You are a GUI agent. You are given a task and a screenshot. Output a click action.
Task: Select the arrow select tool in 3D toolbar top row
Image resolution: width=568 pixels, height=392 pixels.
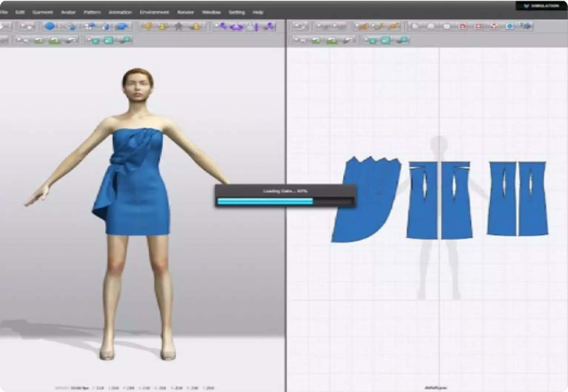point(27,26)
